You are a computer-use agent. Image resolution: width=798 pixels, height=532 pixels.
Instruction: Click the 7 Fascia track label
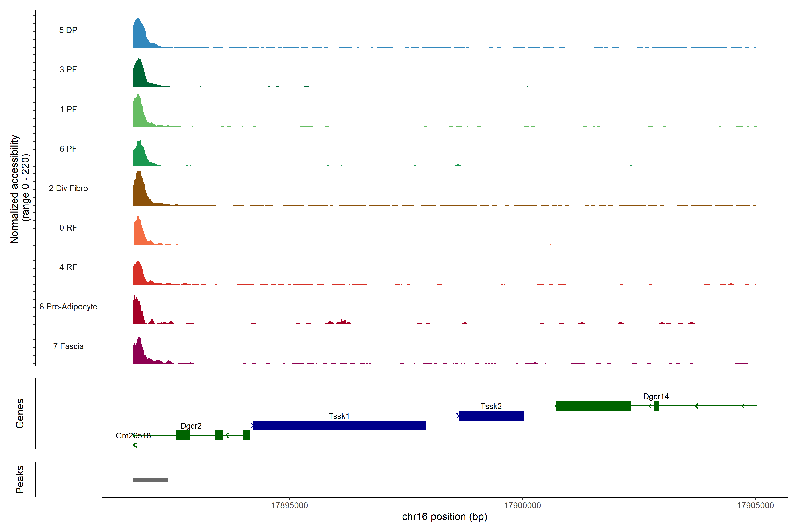[68, 346]
